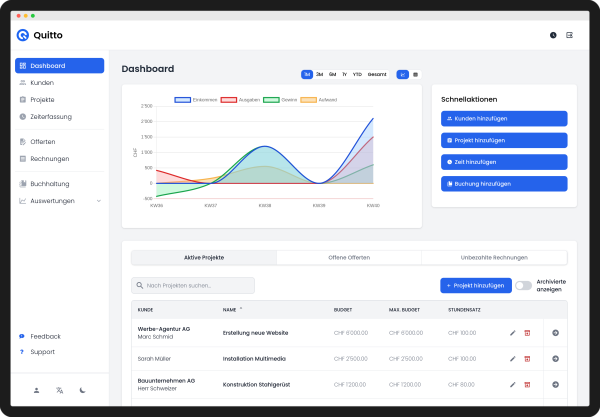Open the user profile icon in the sidebar footer
600x417 pixels.
(x=36, y=390)
